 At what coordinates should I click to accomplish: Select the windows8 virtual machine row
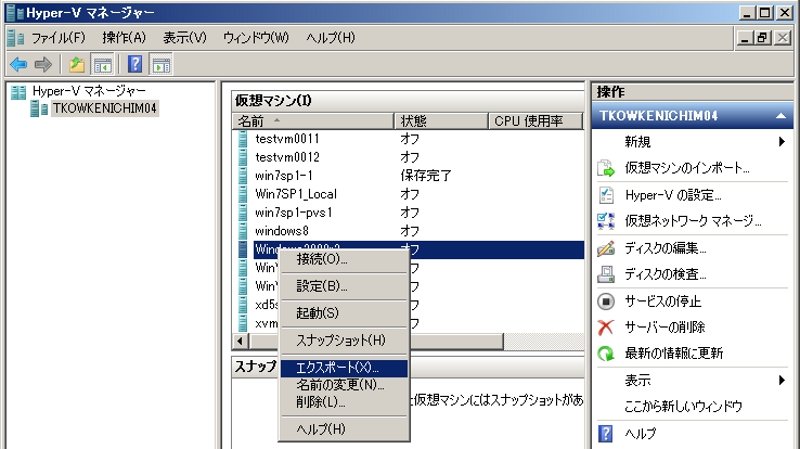[409, 231]
